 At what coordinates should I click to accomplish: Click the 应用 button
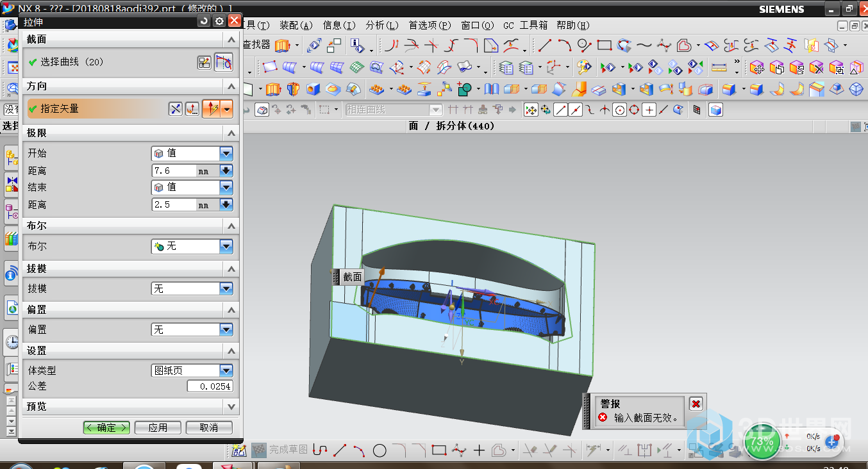[158, 427]
